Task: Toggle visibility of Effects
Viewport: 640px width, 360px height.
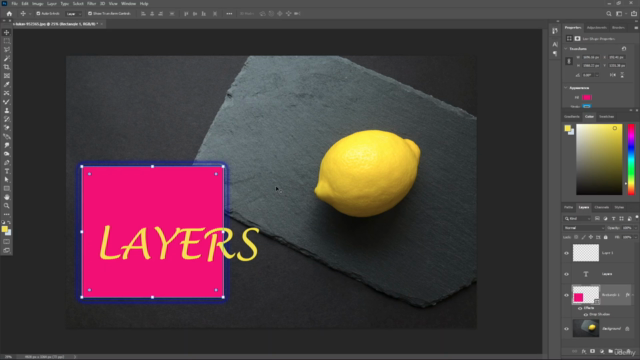Action: pos(580,308)
